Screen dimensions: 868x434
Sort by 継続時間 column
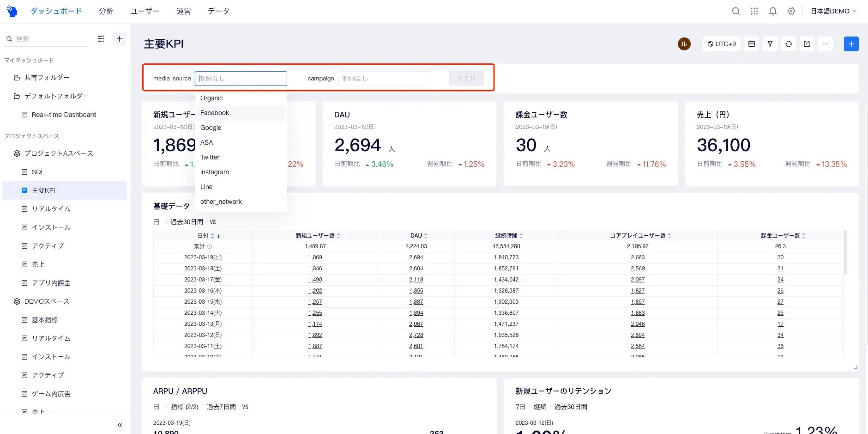pyautogui.click(x=521, y=236)
